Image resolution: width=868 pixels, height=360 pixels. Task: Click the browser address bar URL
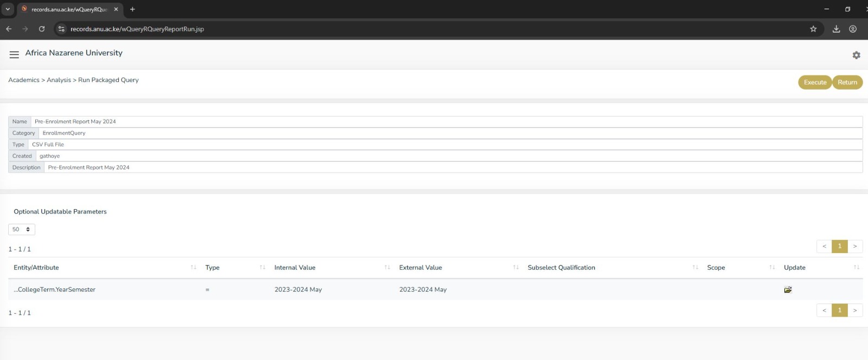[x=137, y=29]
